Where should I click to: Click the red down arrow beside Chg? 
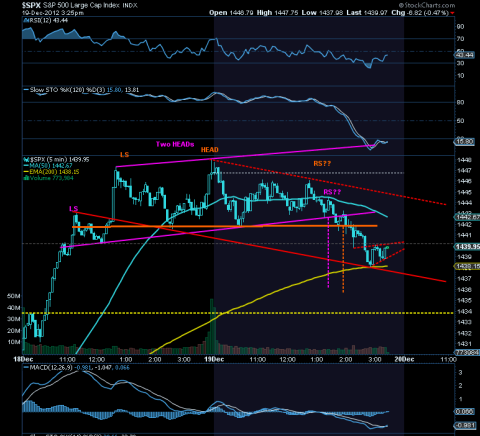tap(452, 13)
